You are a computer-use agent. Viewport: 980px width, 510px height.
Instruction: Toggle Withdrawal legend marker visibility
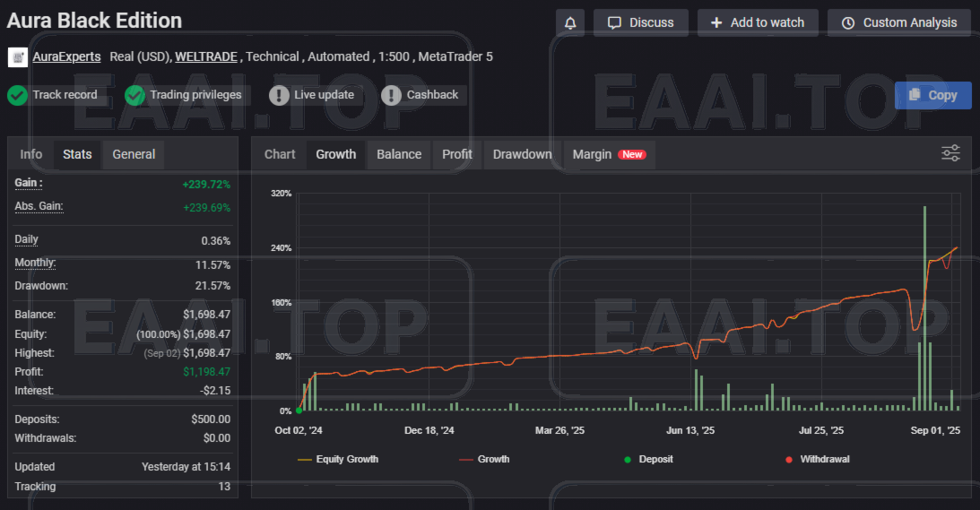coord(816,459)
